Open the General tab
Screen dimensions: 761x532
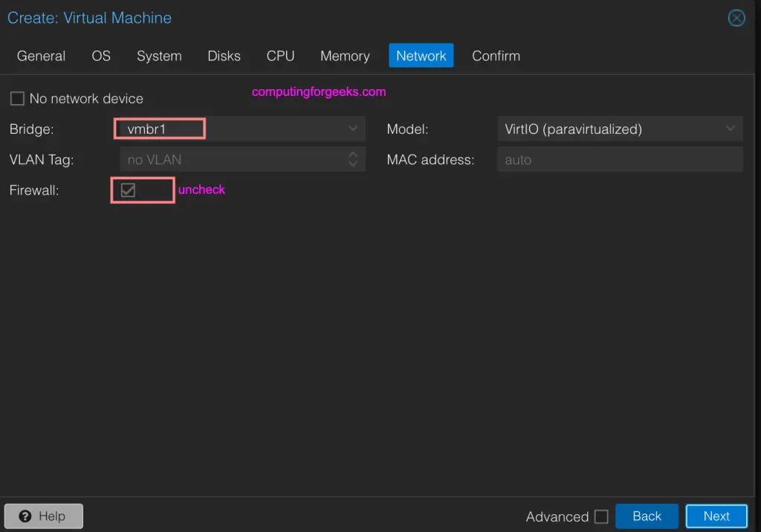(x=42, y=56)
